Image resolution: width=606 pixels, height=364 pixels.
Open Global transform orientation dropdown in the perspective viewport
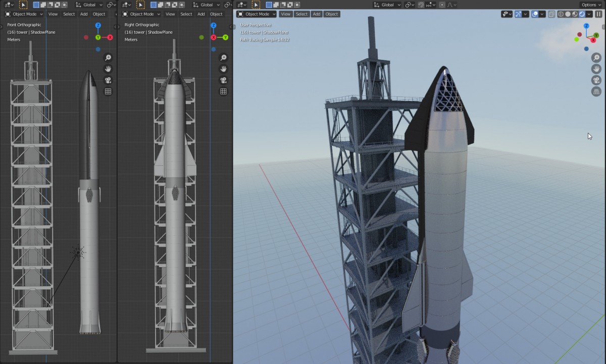[x=387, y=5]
